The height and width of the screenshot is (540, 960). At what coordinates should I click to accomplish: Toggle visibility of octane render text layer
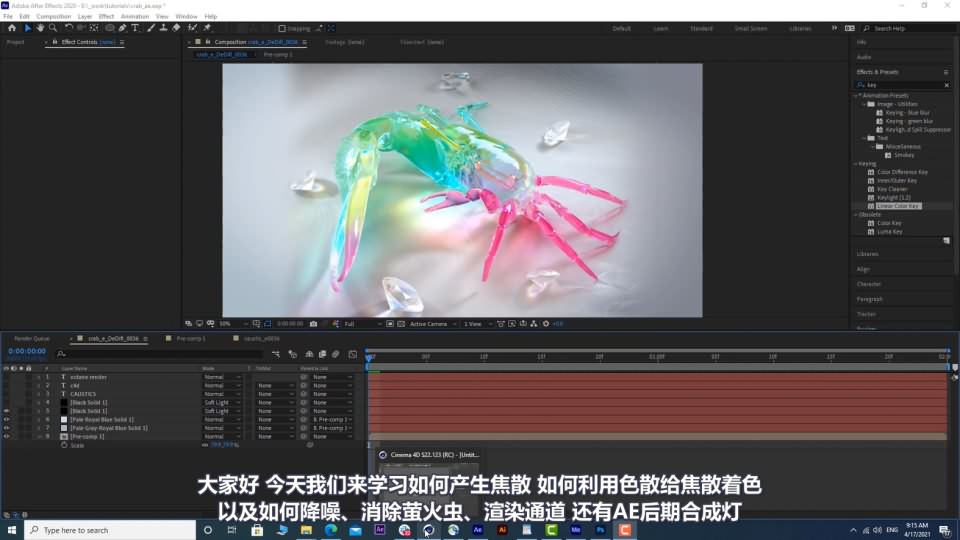7,377
